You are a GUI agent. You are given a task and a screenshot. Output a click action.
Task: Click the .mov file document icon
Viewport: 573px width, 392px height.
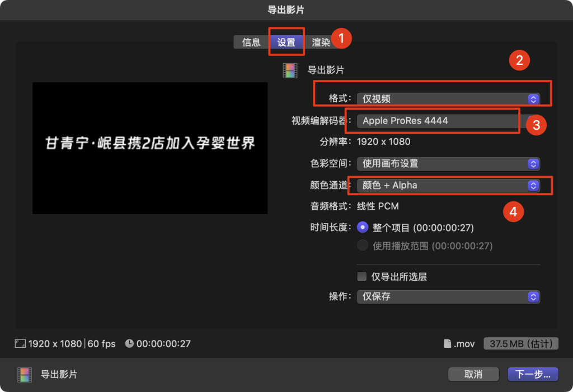448,344
